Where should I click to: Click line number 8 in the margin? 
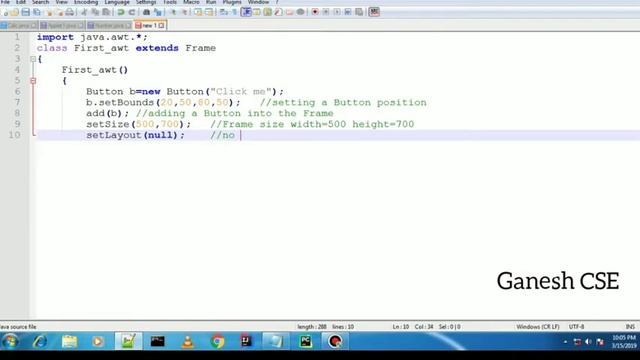[x=17, y=113]
